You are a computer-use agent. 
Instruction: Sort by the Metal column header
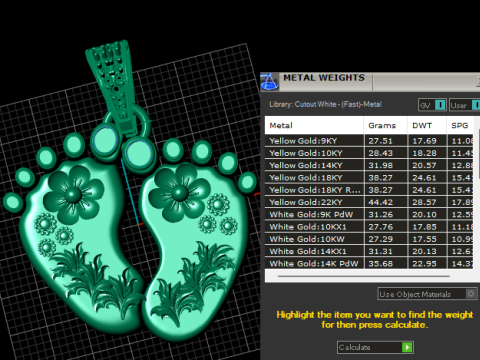click(314, 126)
